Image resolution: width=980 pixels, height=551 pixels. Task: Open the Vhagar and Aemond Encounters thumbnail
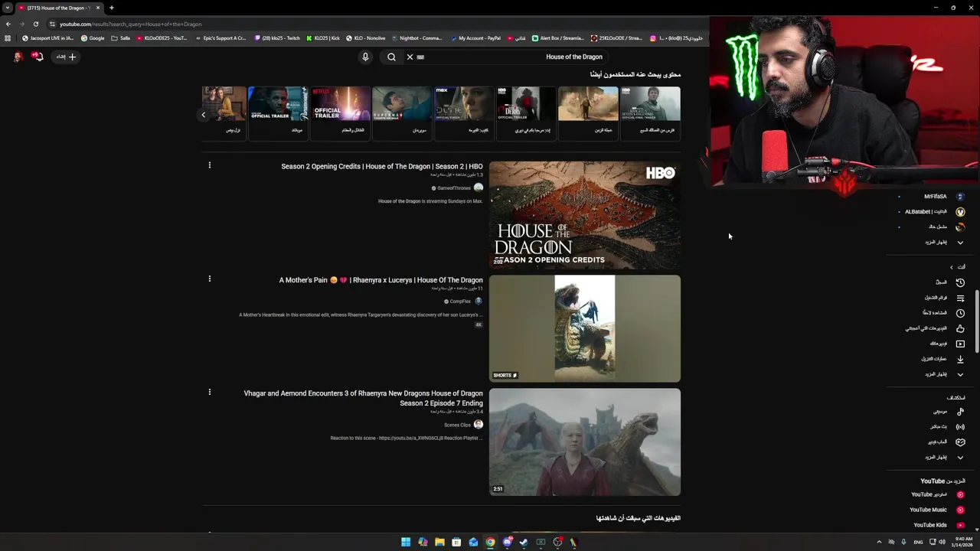tap(585, 442)
